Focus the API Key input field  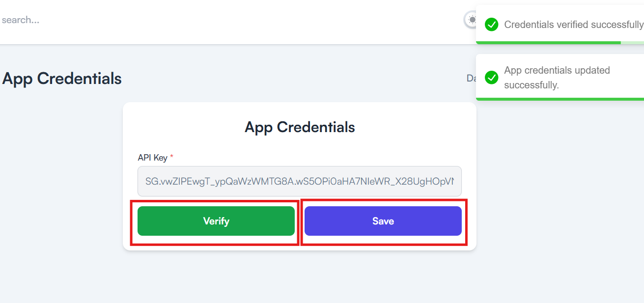tap(300, 181)
